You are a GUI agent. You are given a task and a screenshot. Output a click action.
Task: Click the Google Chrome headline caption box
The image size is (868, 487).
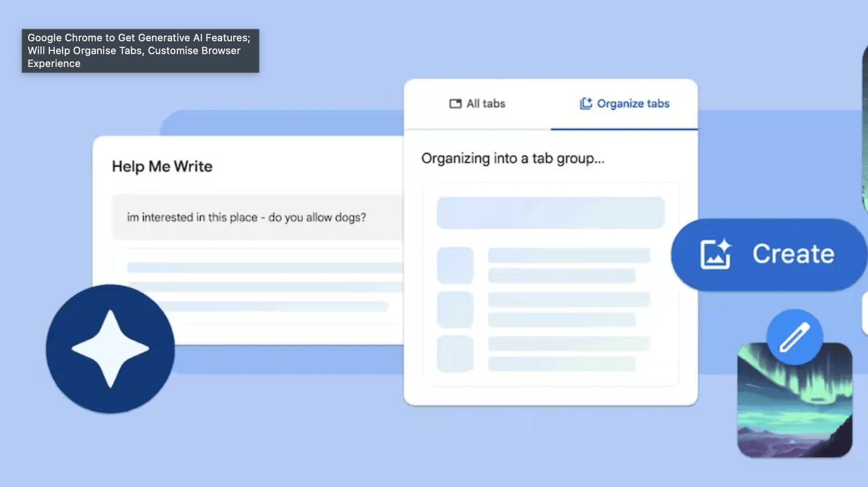(140, 50)
